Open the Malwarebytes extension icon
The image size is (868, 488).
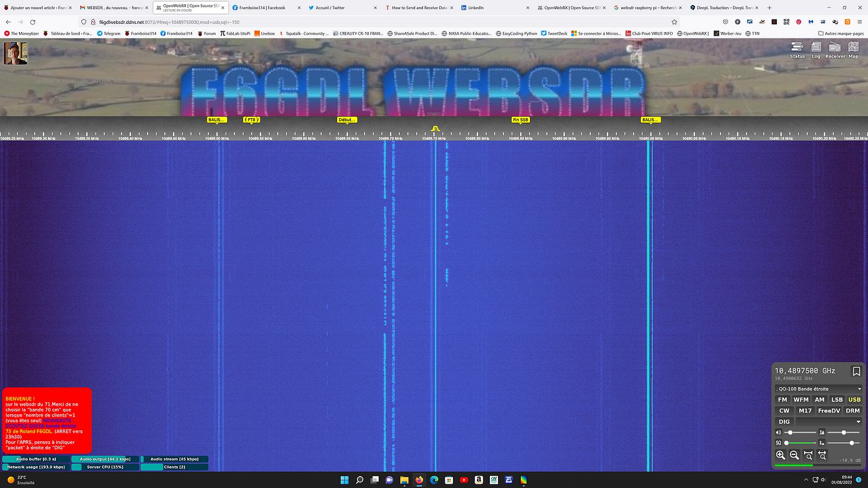pos(810,22)
